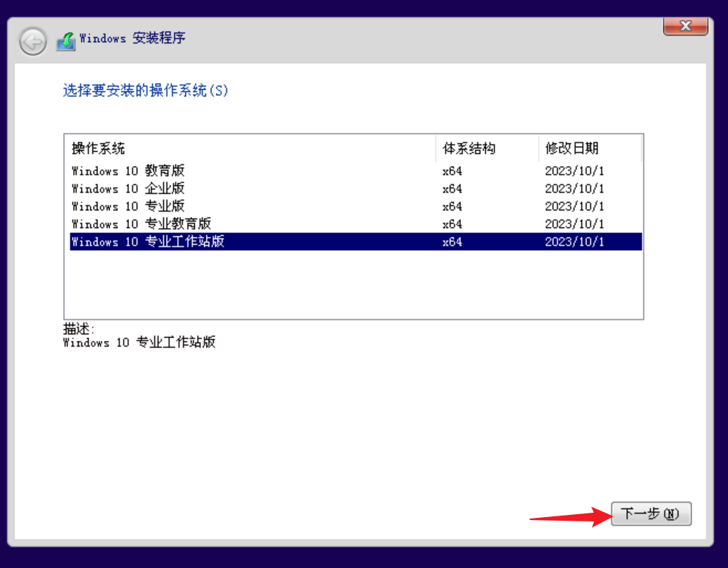Click x64 cell in 专业版 row

click(452, 207)
